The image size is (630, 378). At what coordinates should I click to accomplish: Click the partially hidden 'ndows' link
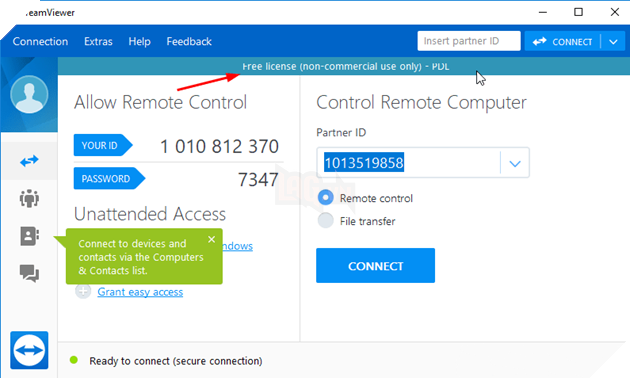[237, 246]
